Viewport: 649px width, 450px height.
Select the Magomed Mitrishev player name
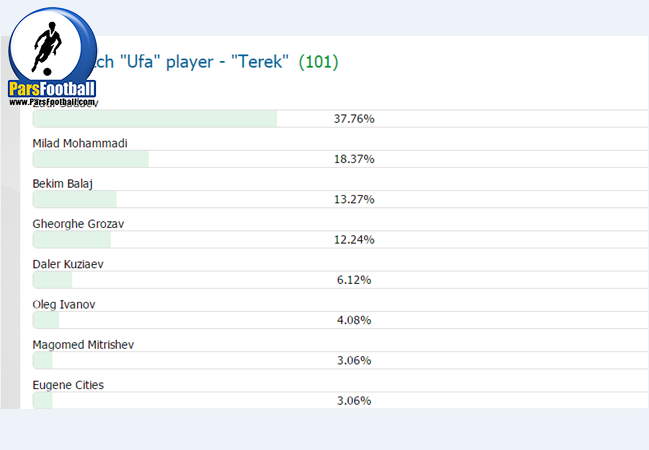pyautogui.click(x=83, y=344)
